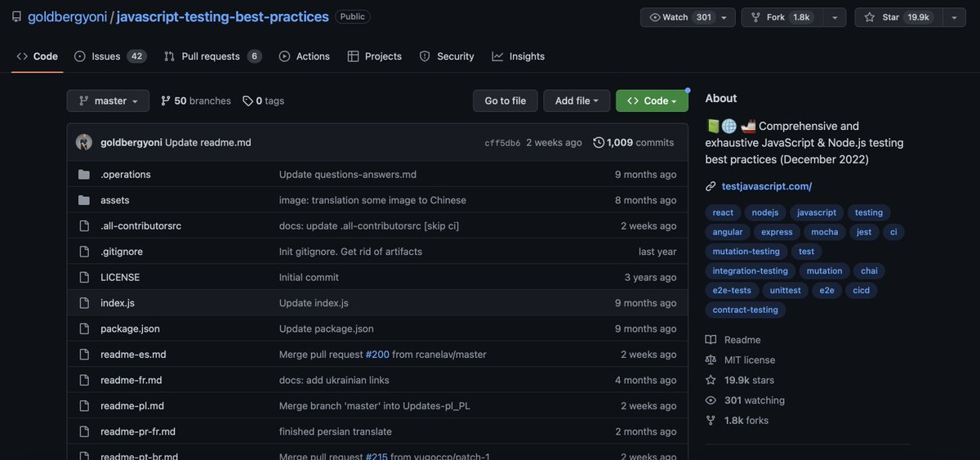Click the branch icon beside 50 branches
980x460 pixels.
(x=166, y=100)
